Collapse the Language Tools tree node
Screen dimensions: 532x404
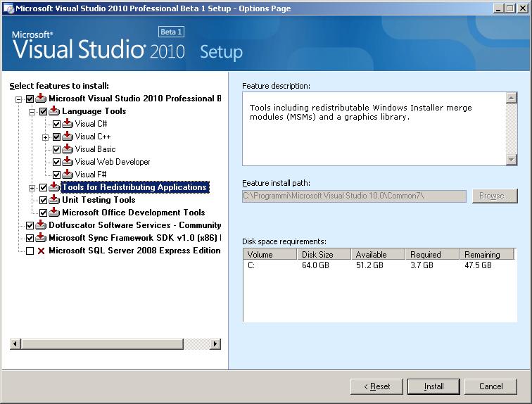tap(32, 112)
